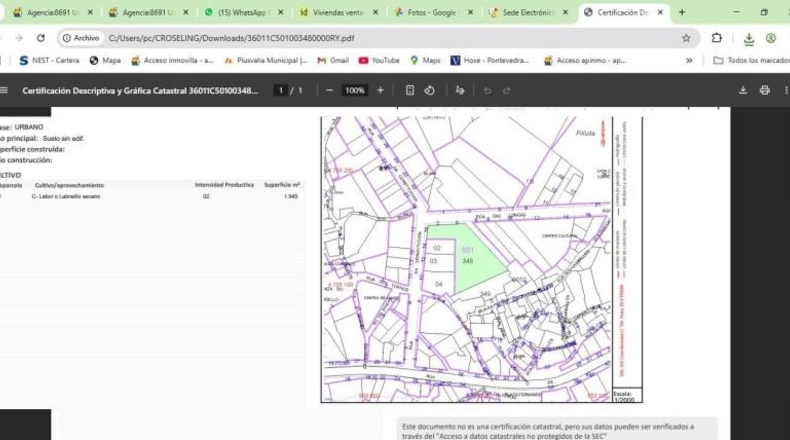Click the PDF page number field

281,90
